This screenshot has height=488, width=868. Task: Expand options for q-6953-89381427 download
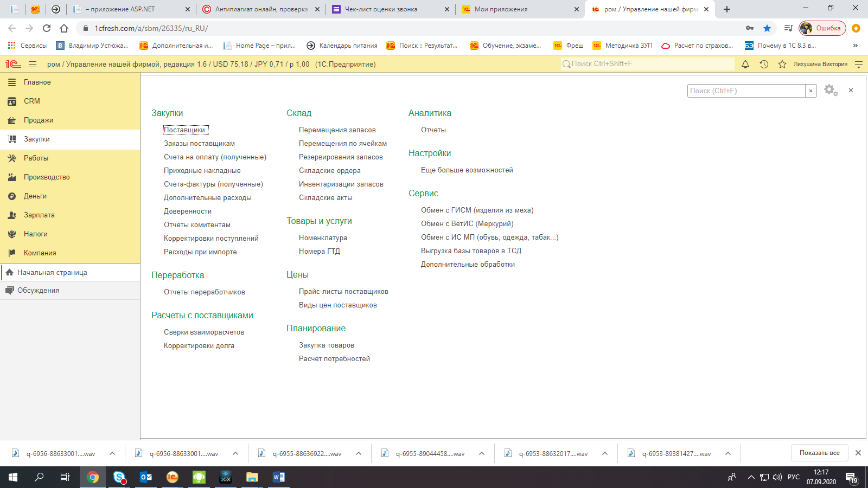pyautogui.click(x=727, y=453)
